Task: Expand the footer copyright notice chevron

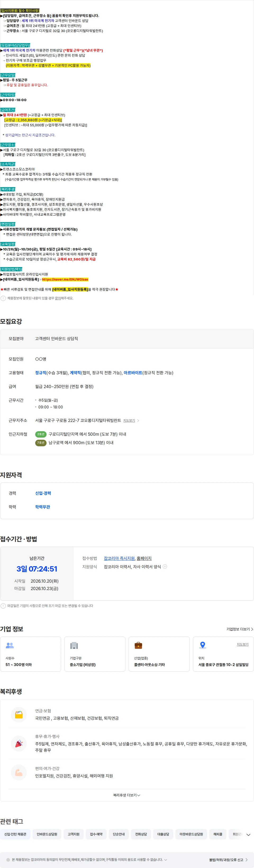Action: pos(165,860)
